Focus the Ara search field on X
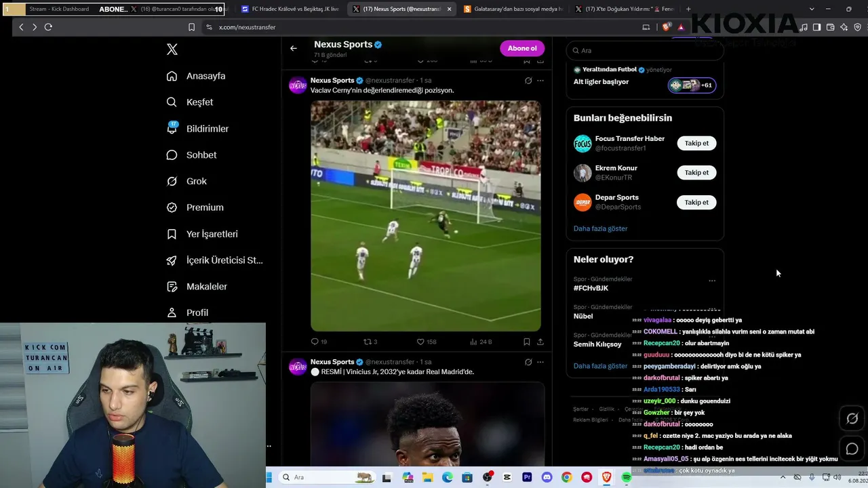 tap(645, 50)
